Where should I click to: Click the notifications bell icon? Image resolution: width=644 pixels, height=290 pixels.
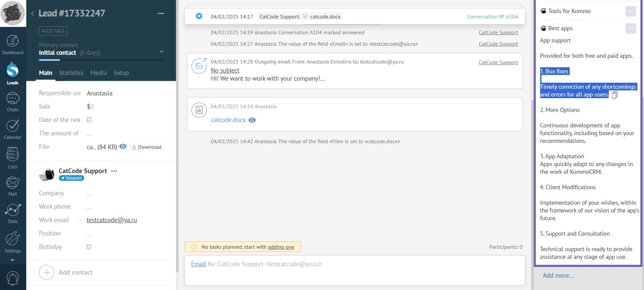click(x=13, y=278)
